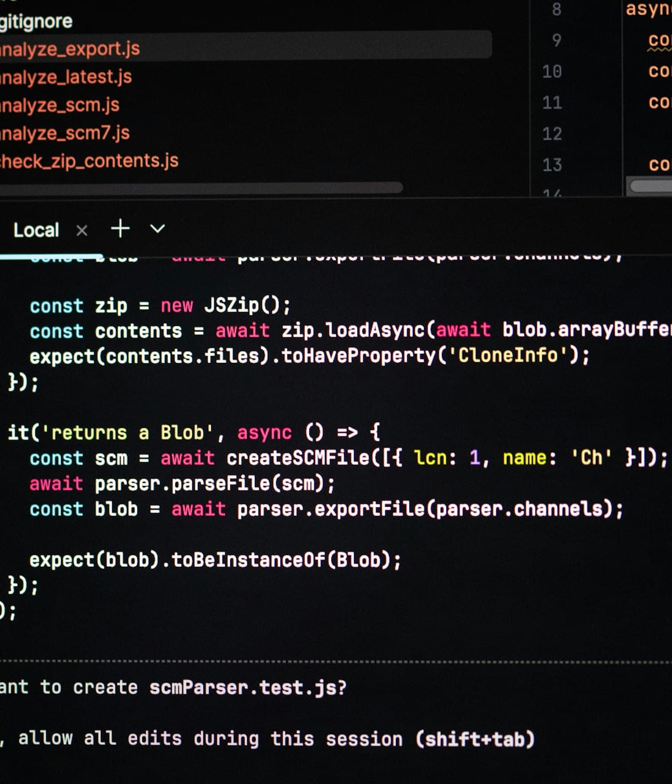
Task: Click line number 11 in the gutter
Action: tap(552, 102)
